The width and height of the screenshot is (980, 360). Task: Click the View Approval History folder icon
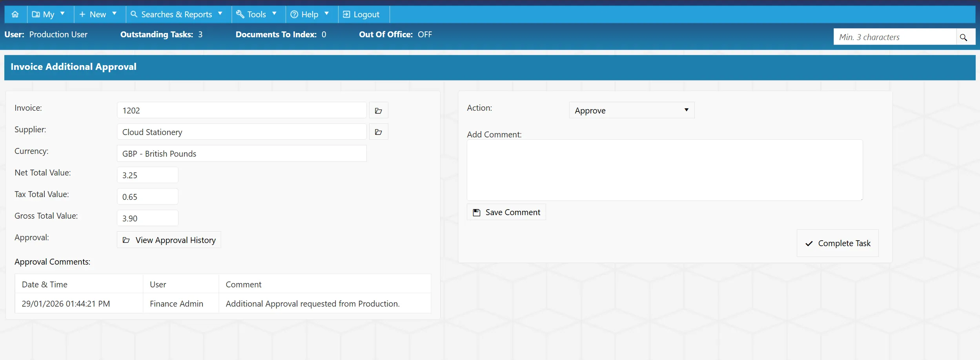[x=126, y=240]
